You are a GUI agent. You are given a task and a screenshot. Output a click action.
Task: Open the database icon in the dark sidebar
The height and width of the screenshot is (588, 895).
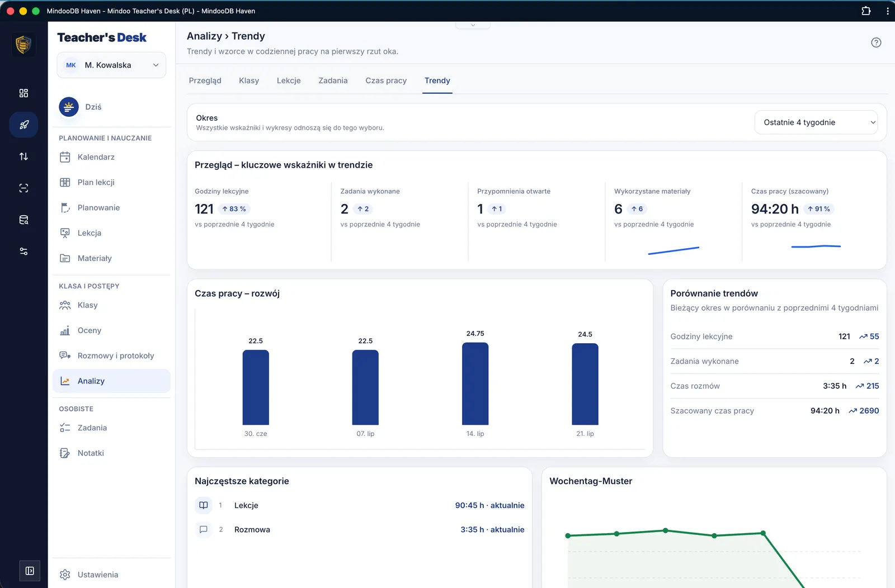click(23, 220)
